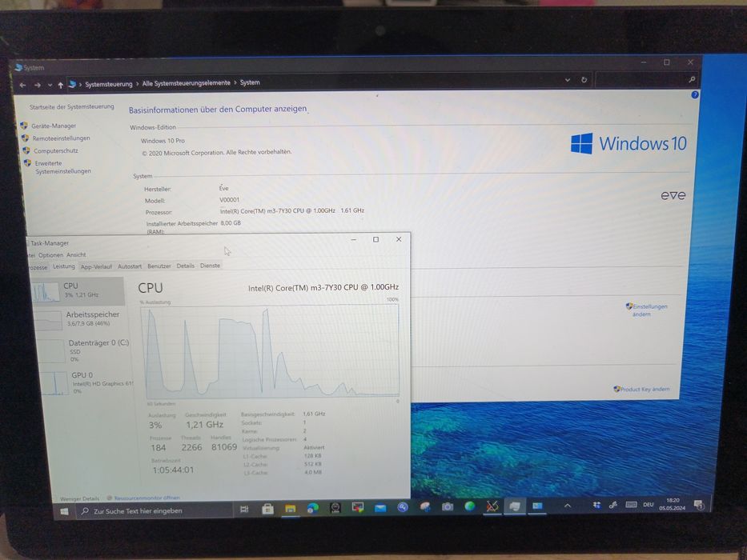Open Erweiterte Systemeinstellungen link
This screenshot has width=747, height=560.
pyautogui.click(x=63, y=167)
